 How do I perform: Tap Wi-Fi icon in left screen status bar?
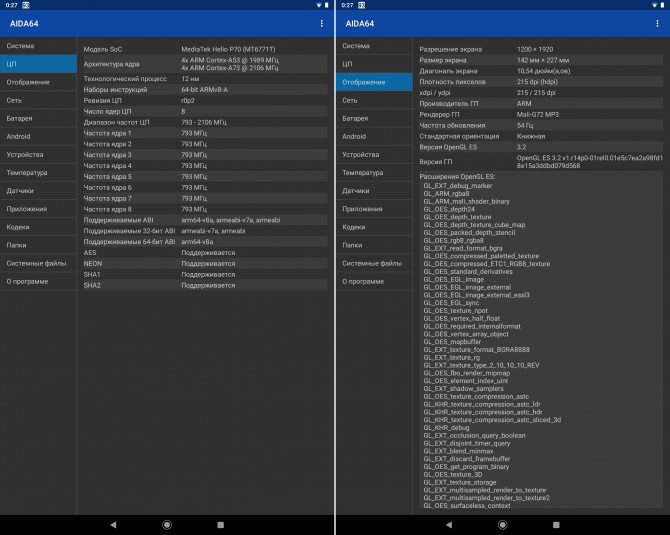(319, 5)
